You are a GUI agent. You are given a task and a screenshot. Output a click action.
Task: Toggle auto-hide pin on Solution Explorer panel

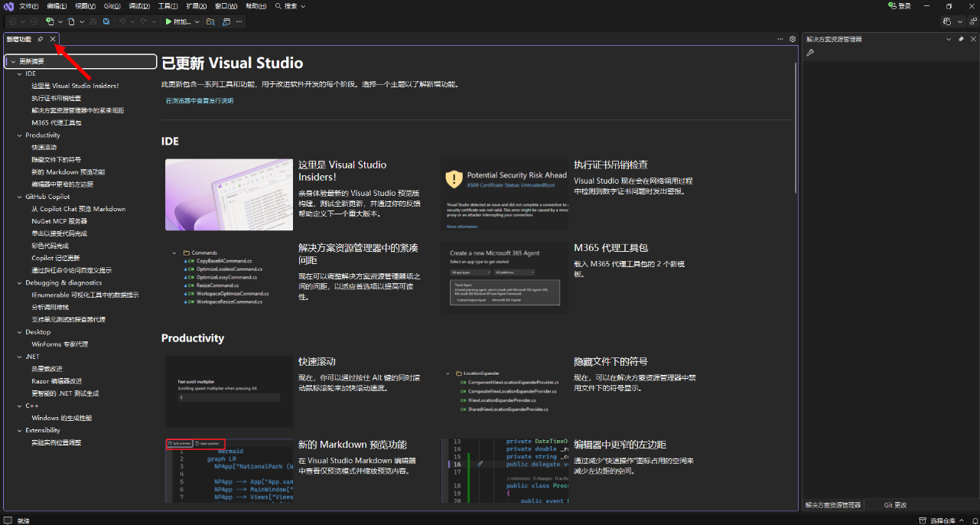coord(961,39)
